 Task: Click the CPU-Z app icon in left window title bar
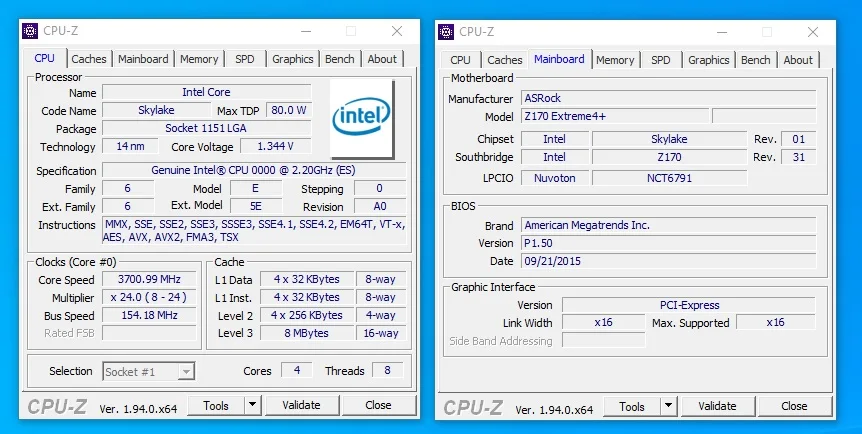coord(30,31)
